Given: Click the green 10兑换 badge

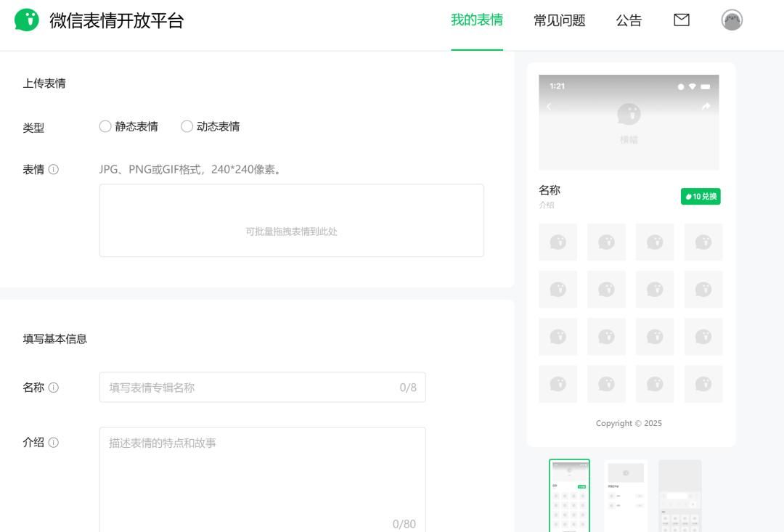Looking at the screenshot, I should click(x=700, y=196).
